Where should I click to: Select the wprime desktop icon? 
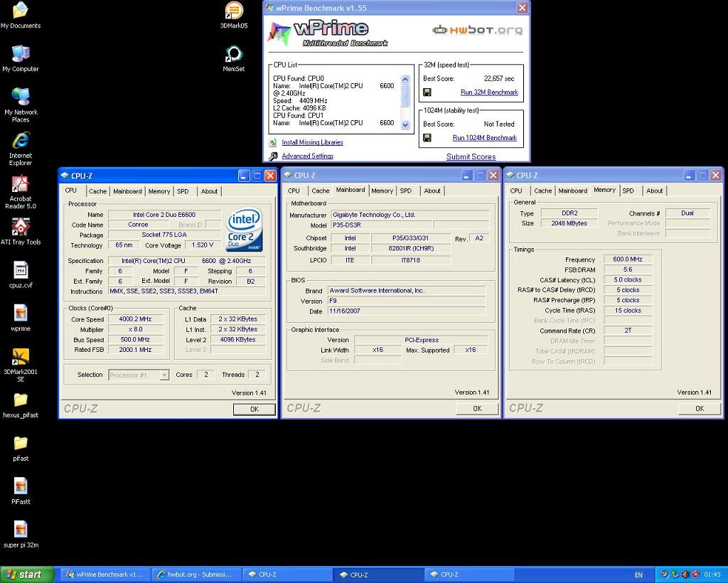(x=21, y=318)
